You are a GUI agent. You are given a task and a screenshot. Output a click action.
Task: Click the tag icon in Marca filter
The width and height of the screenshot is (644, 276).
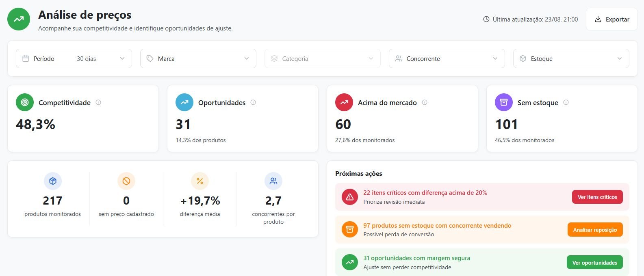150,58
